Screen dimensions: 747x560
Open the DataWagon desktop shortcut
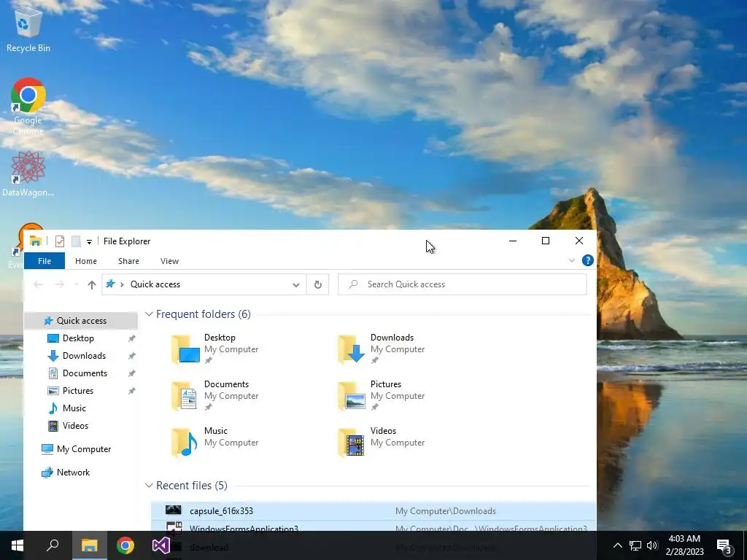tap(28, 174)
